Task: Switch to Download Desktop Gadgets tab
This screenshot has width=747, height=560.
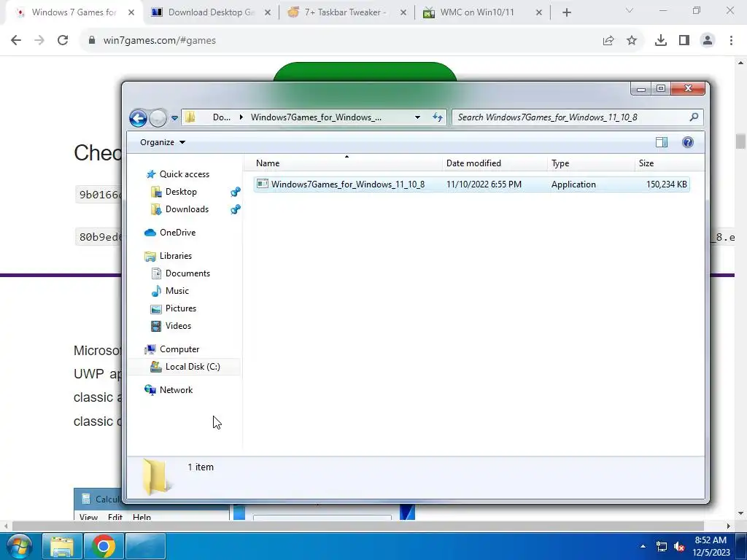Action: pyautogui.click(x=211, y=12)
